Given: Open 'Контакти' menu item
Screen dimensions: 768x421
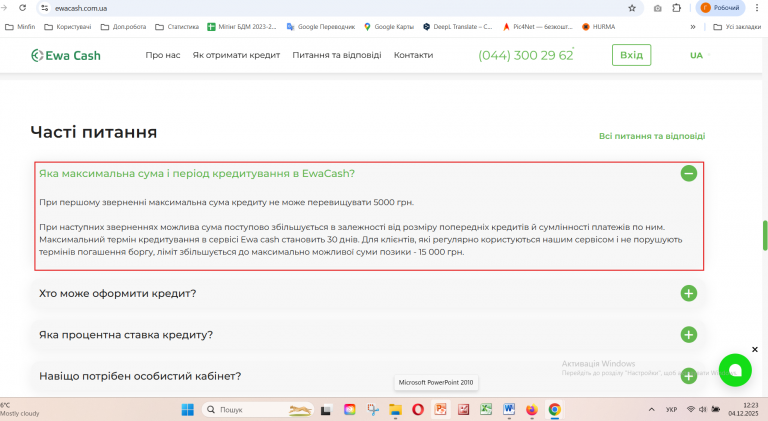Looking at the screenshot, I should pos(413,55).
